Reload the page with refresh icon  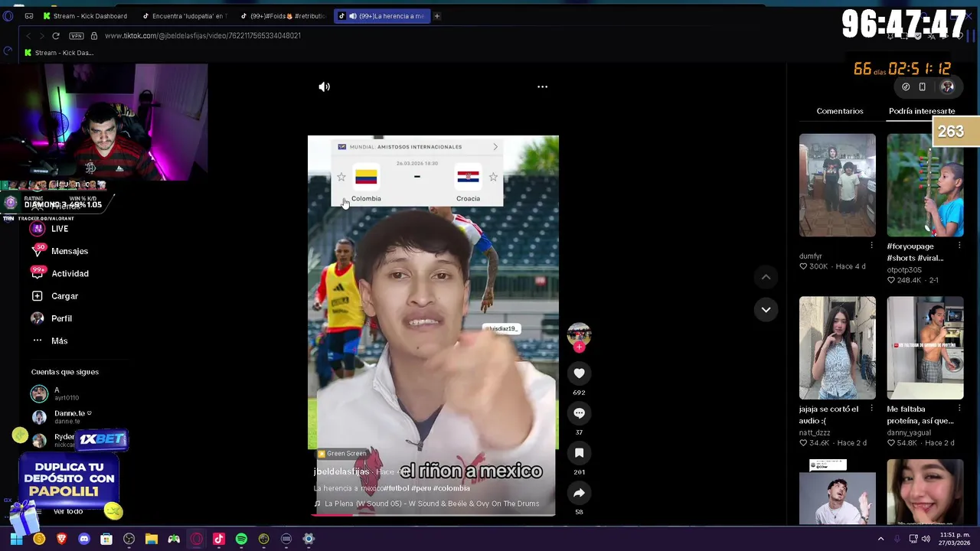point(56,36)
